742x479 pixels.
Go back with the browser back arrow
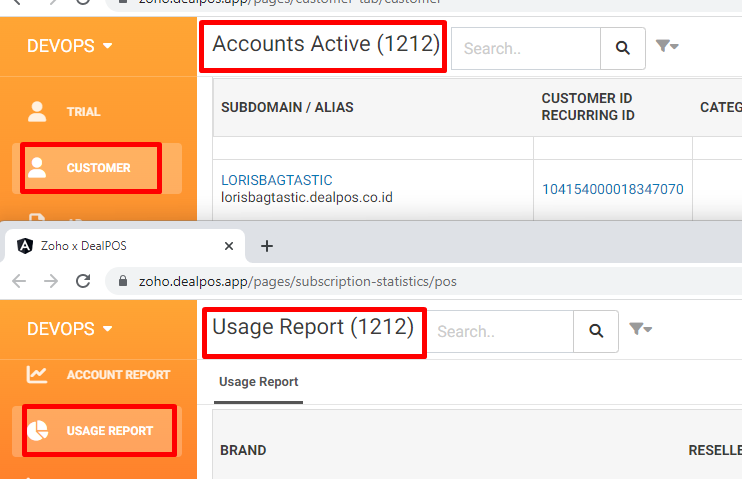point(19,281)
